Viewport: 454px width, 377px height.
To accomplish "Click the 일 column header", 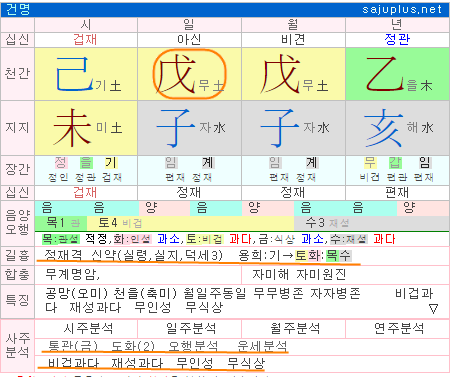I will 189,24.
